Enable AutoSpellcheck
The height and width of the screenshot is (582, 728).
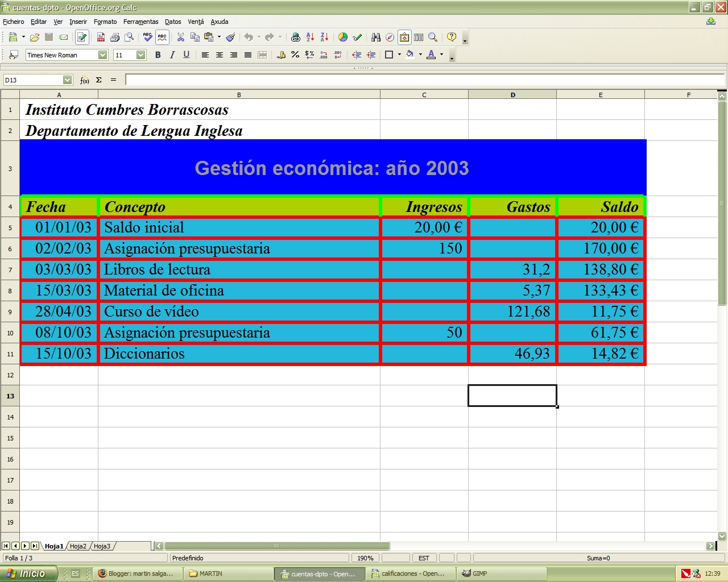(162, 37)
